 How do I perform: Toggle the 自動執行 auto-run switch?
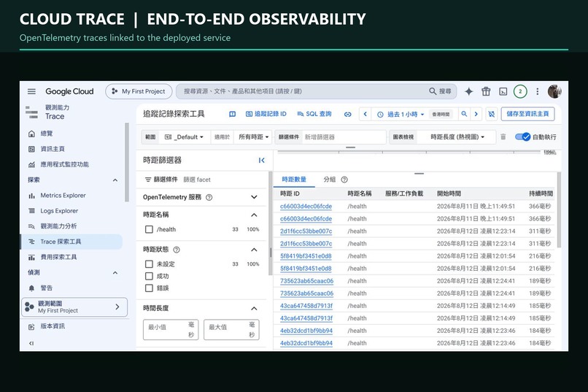522,137
